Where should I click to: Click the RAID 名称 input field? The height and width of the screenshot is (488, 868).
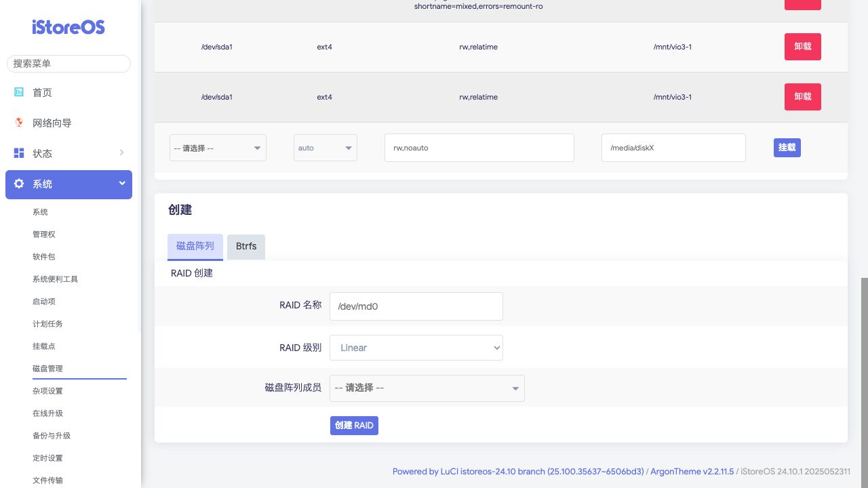click(416, 306)
